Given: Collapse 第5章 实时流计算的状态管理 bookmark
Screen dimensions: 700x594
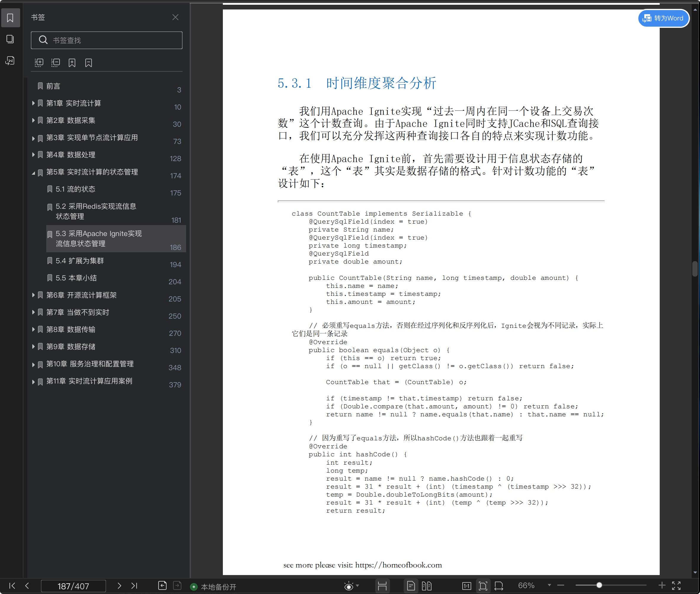Looking at the screenshot, I should click(33, 173).
